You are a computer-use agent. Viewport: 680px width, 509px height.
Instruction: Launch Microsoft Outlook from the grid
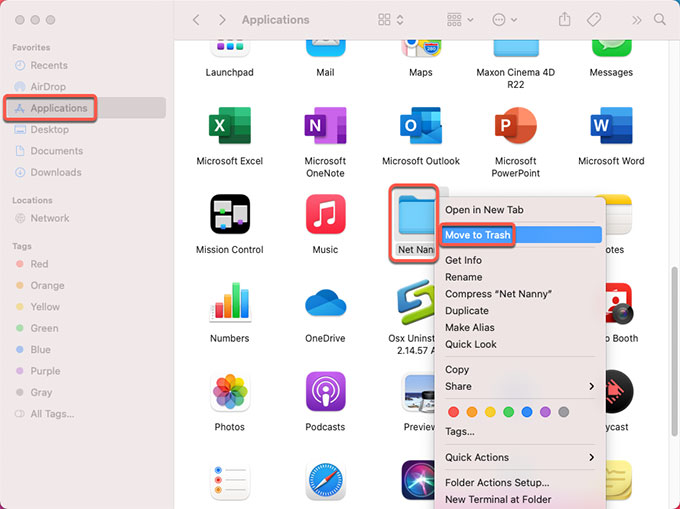point(420,127)
